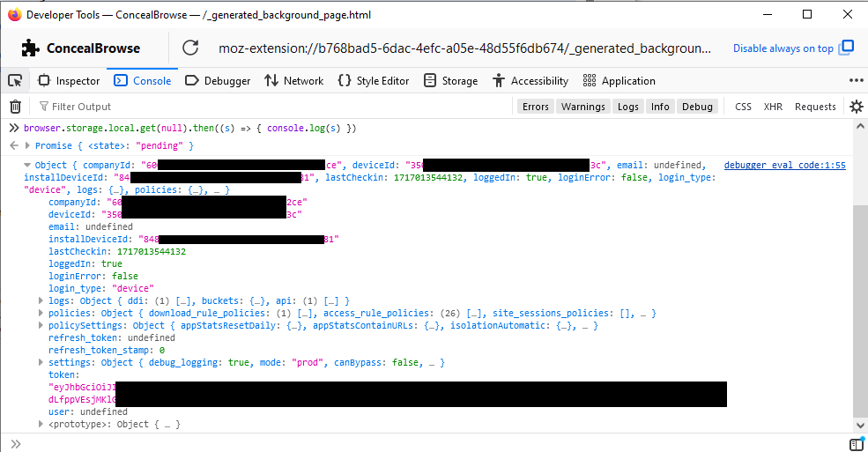Toggle the Logs filter
Viewport: 868px width, 452px height.
coord(627,107)
